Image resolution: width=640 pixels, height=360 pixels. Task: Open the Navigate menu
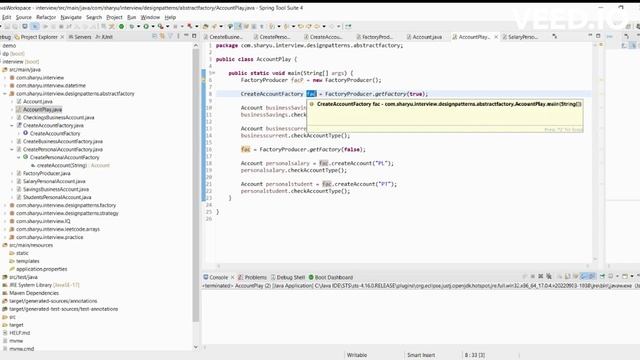point(71,17)
